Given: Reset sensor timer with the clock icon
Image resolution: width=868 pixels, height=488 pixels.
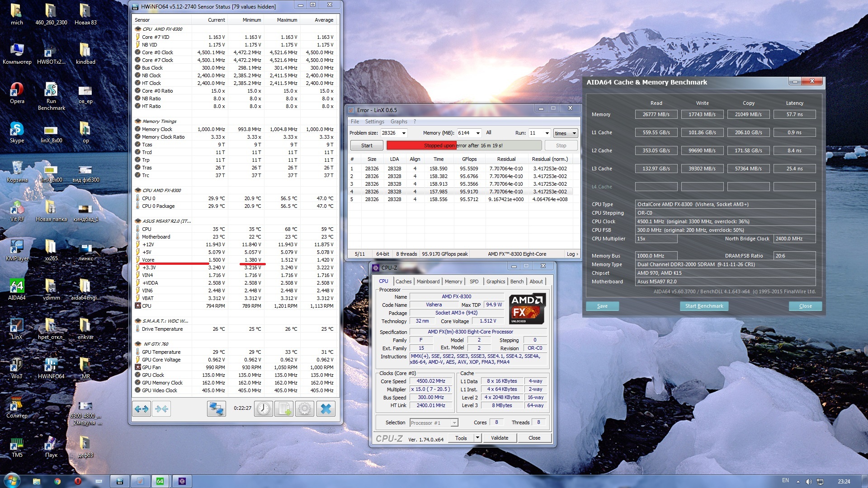Looking at the screenshot, I should tap(264, 409).
